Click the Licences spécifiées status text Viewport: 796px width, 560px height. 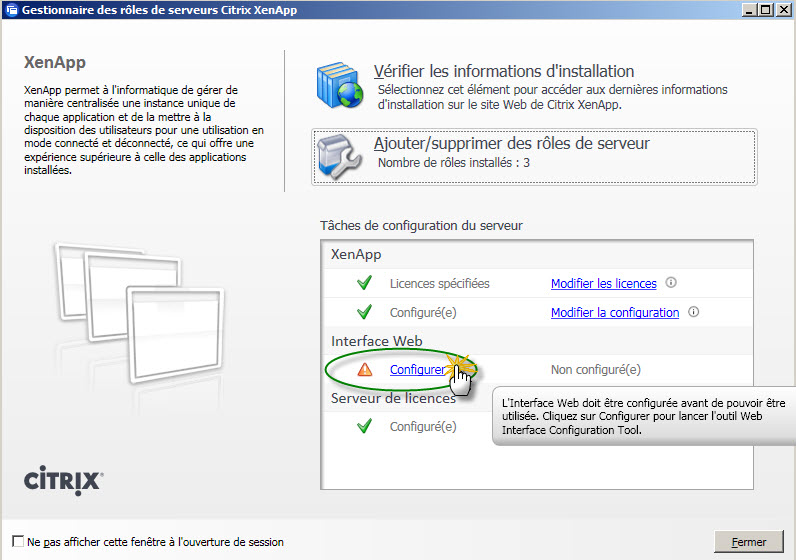click(439, 283)
